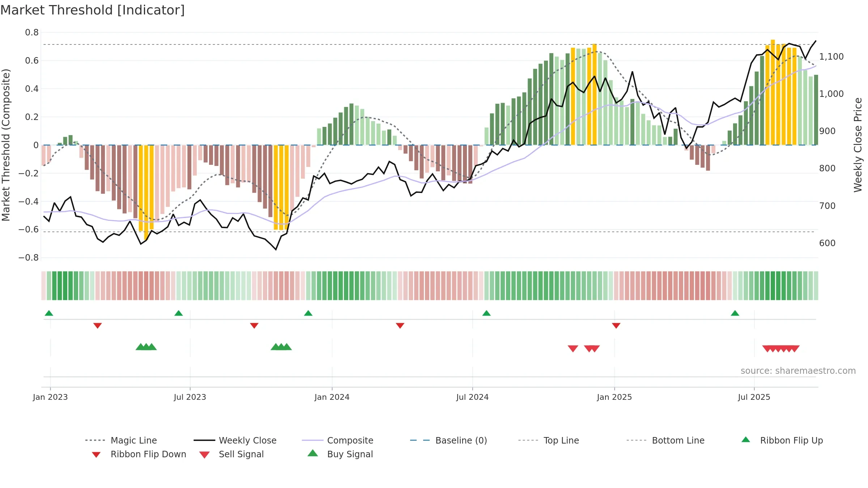Click the 1,100 price axis label

(831, 57)
